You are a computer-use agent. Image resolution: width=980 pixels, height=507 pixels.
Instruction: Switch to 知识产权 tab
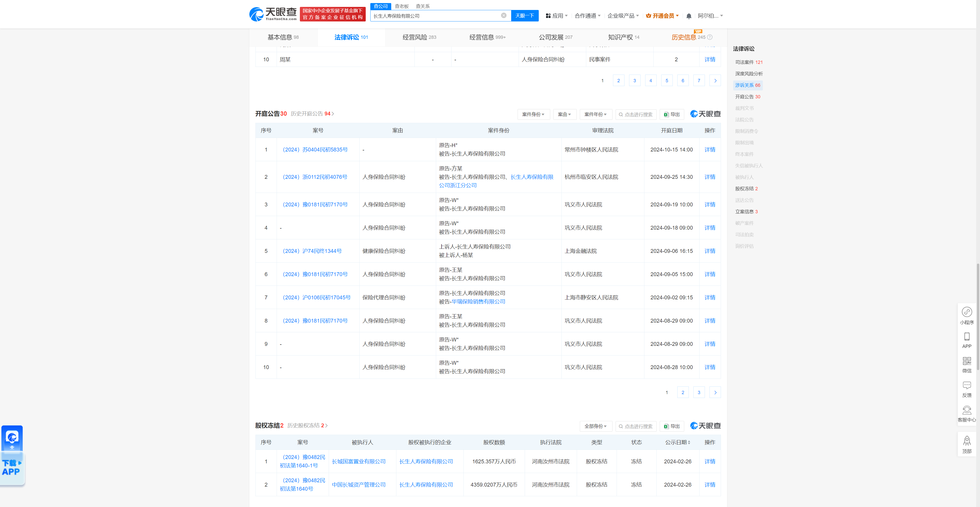[623, 37]
